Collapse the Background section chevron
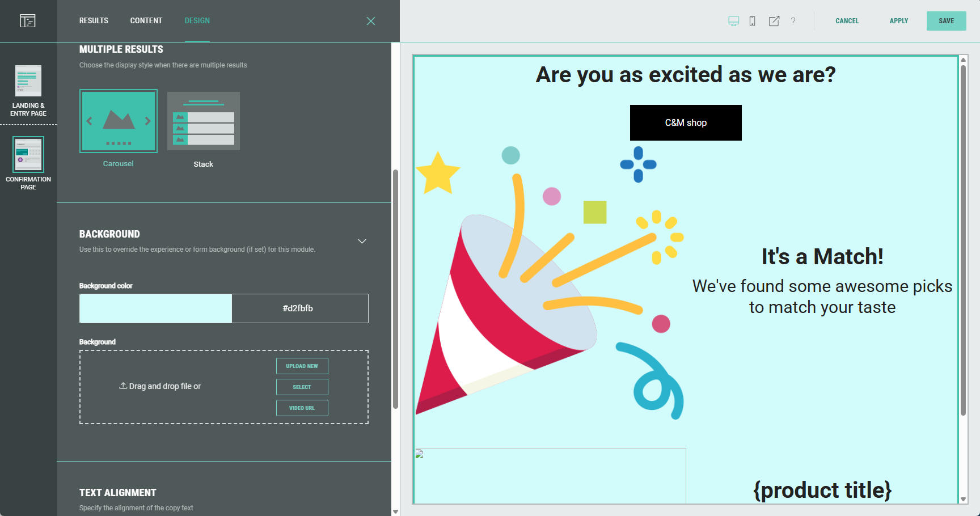 coord(362,241)
